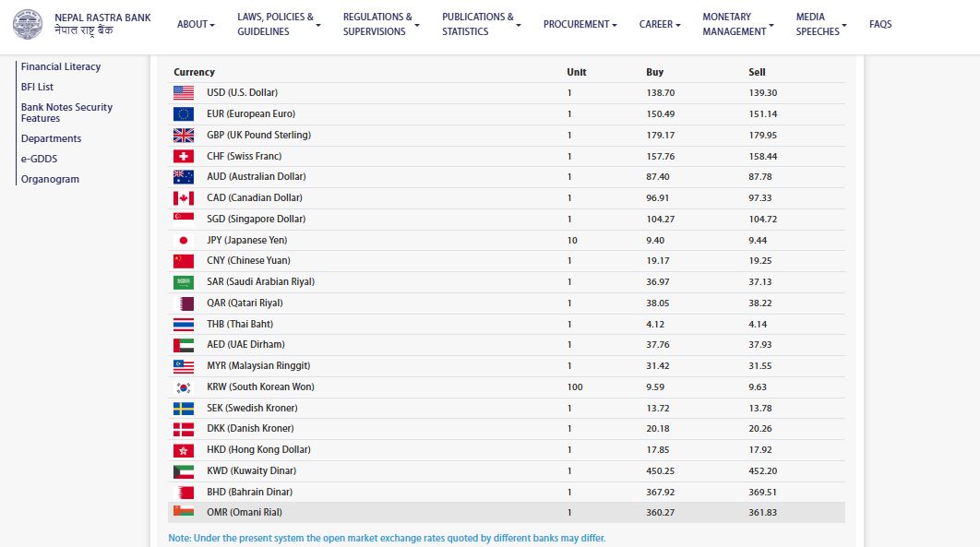Click the UK Pound Sterling flag icon
The image size is (980, 547).
pyautogui.click(x=183, y=135)
